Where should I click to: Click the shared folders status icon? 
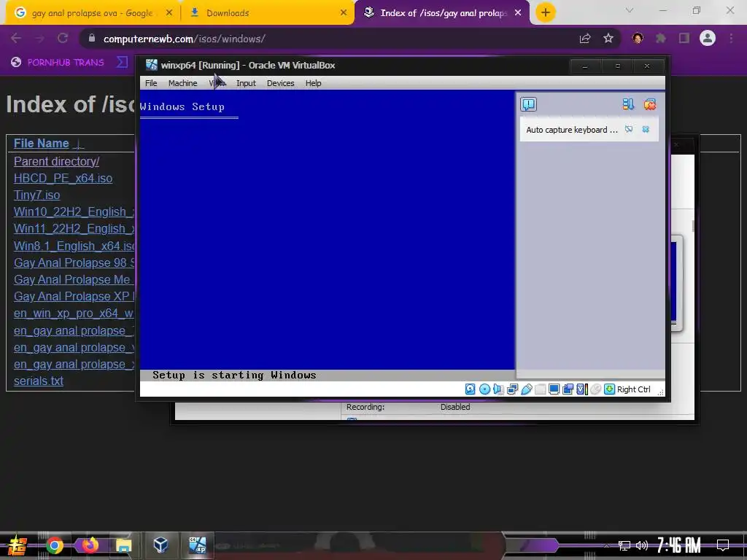(541, 389)
